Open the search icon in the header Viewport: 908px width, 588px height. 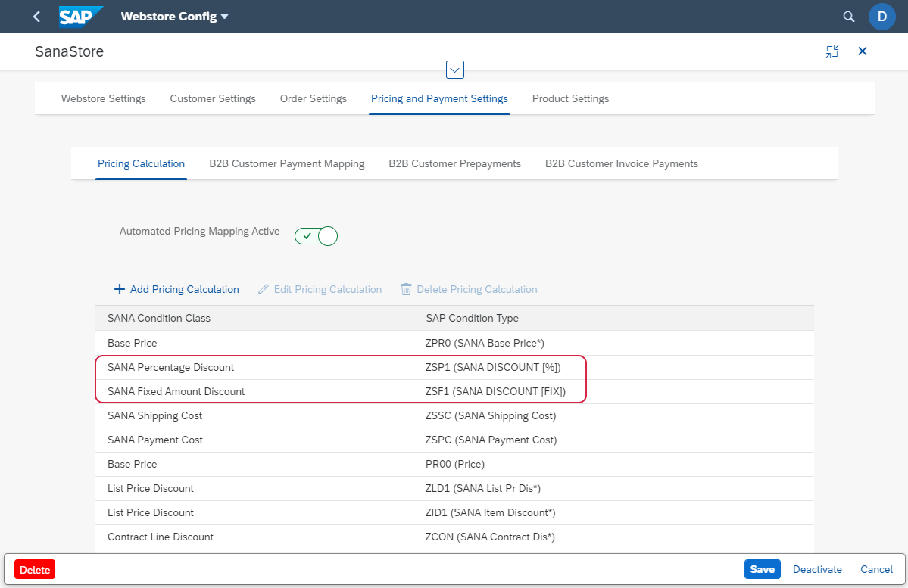(x=848, y=17)
